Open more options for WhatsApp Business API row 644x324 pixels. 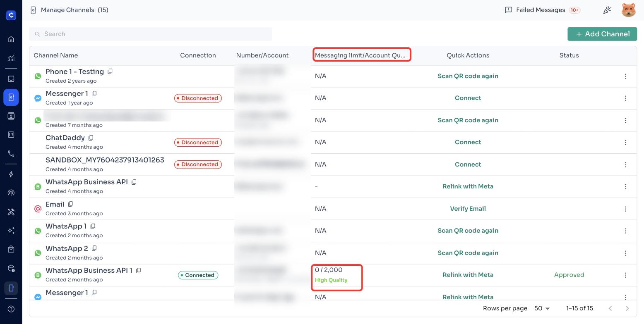625,186
